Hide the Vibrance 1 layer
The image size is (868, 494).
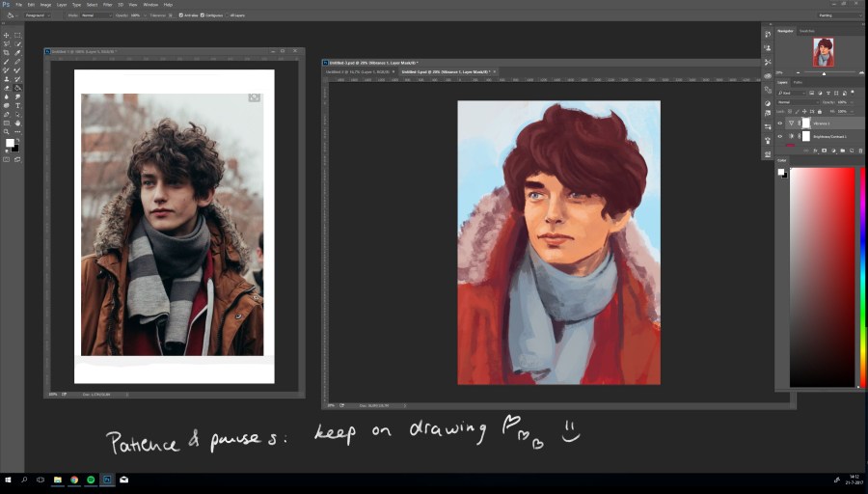pos(780,123)
